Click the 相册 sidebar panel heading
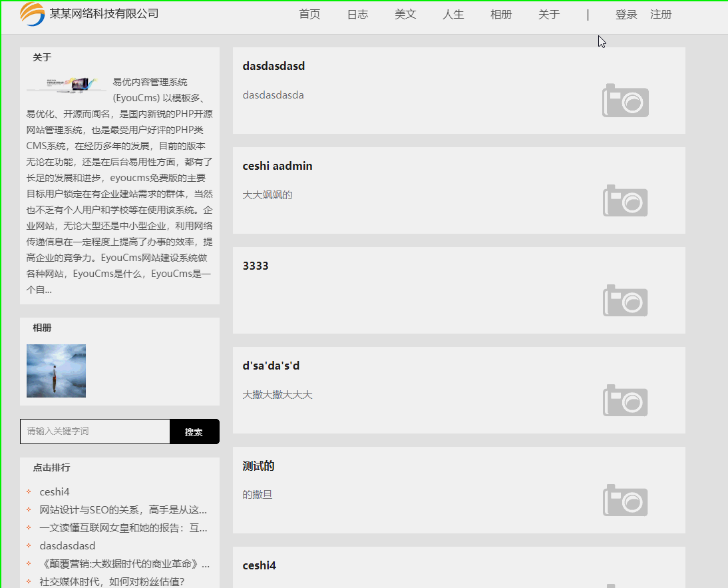Screen dimensions: 728x588 (x=42, y=328)
